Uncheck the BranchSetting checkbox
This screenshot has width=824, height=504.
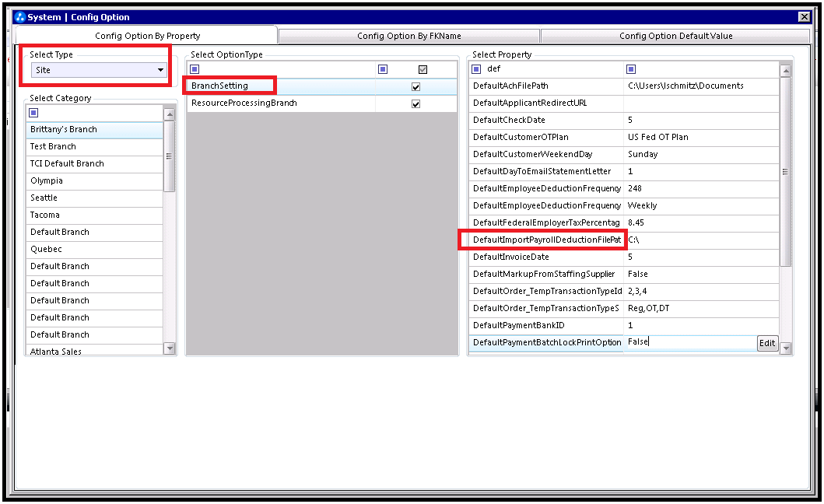[416, 86]
